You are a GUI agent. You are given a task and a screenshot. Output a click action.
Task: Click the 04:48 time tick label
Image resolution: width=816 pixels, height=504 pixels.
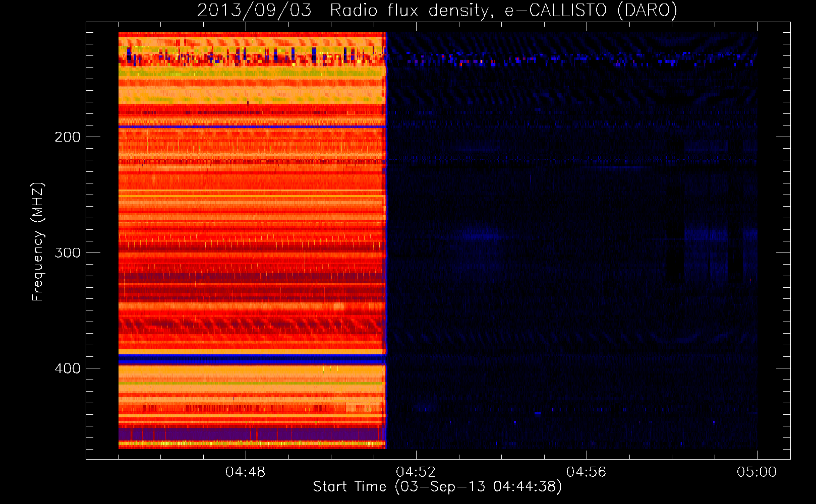point(245,472)
